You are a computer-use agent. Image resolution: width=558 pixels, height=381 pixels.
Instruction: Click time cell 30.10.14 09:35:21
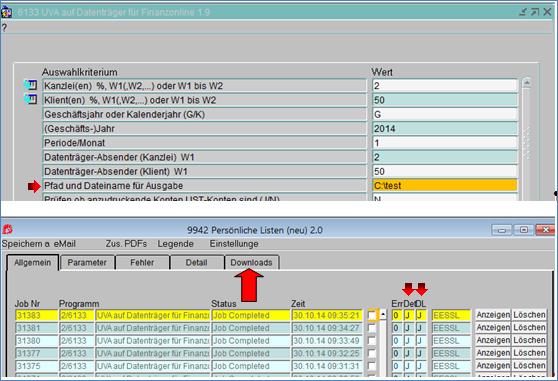(x=327, y=315)
